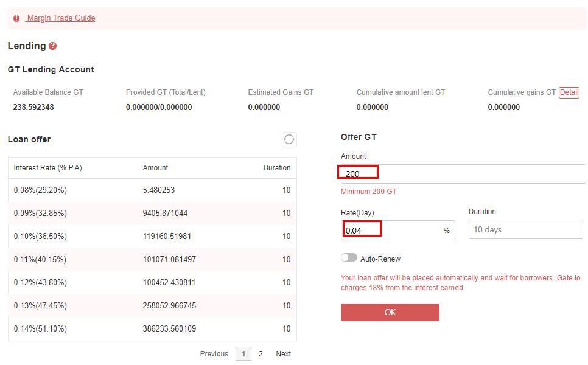588x365 pixels.
Task: Click Previous in loan offer pagination
Action: click(x=214, y=354)
